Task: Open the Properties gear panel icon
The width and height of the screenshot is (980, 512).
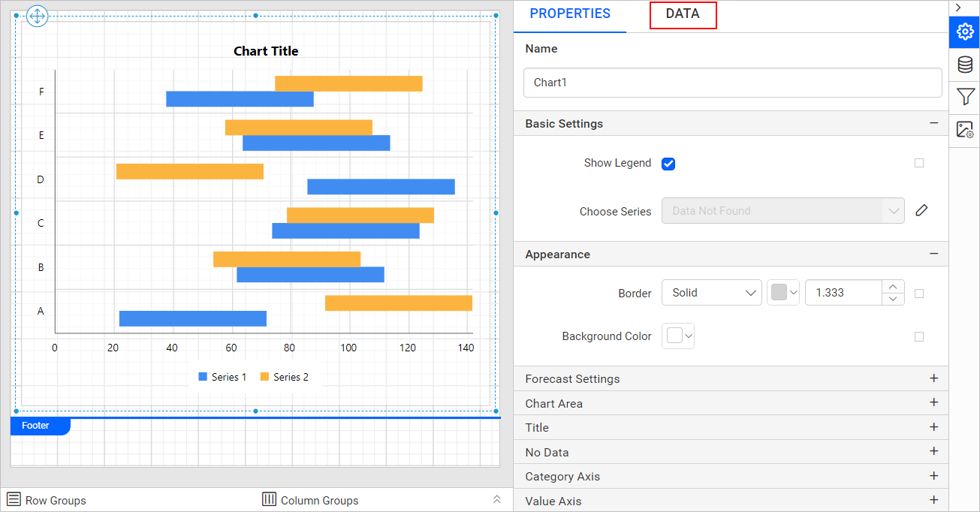Action: (964, 32)
